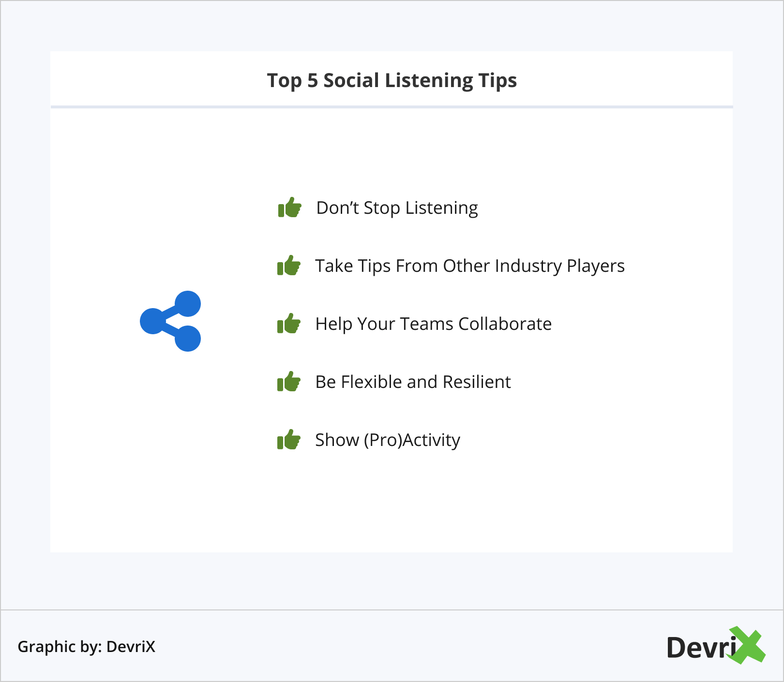Select the Be Flexible and Resilient text

(x=413, y=382)
